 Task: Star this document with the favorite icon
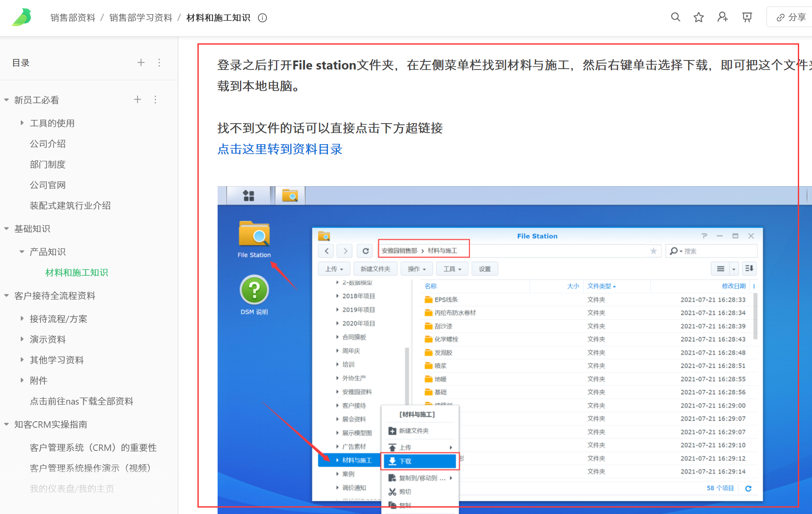pos(699,17)
